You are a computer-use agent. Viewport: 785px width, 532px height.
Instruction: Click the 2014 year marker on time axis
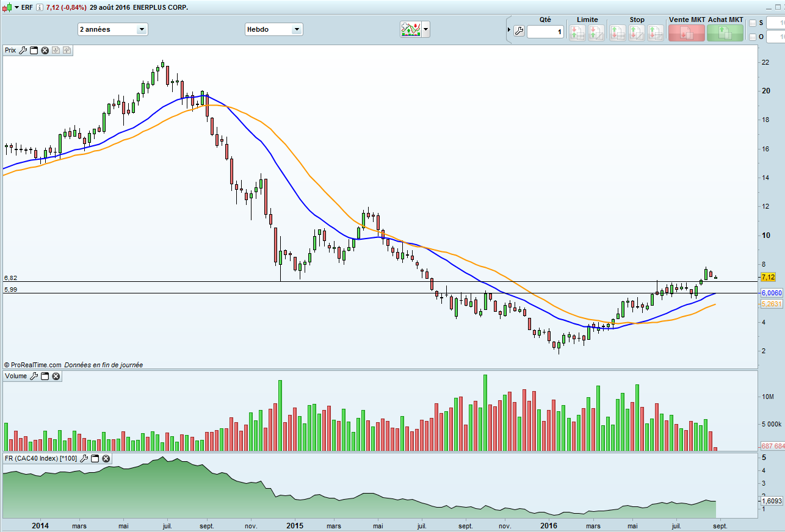[x=40, y=525]
